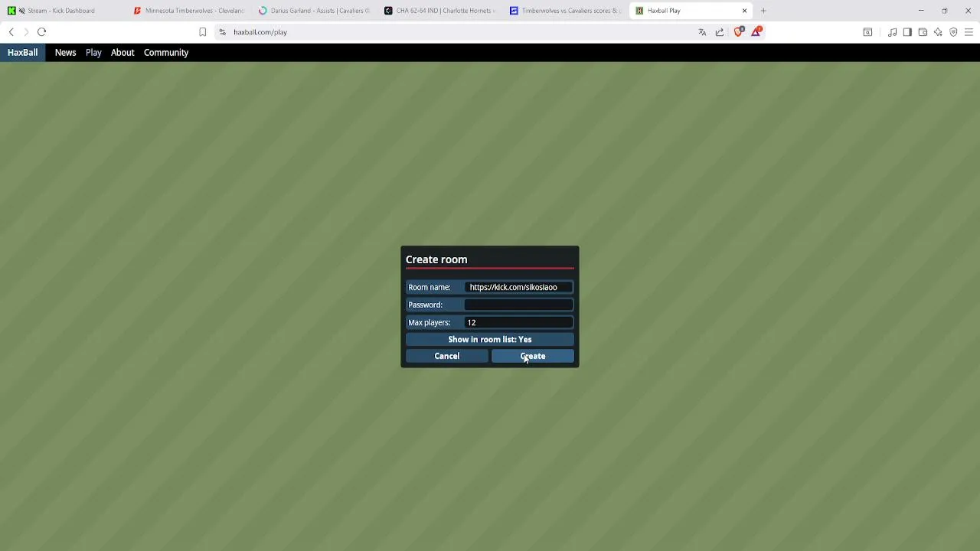Open the Brave Wallet icon
This screenshot has width=980, height=551.
[923, 32]
